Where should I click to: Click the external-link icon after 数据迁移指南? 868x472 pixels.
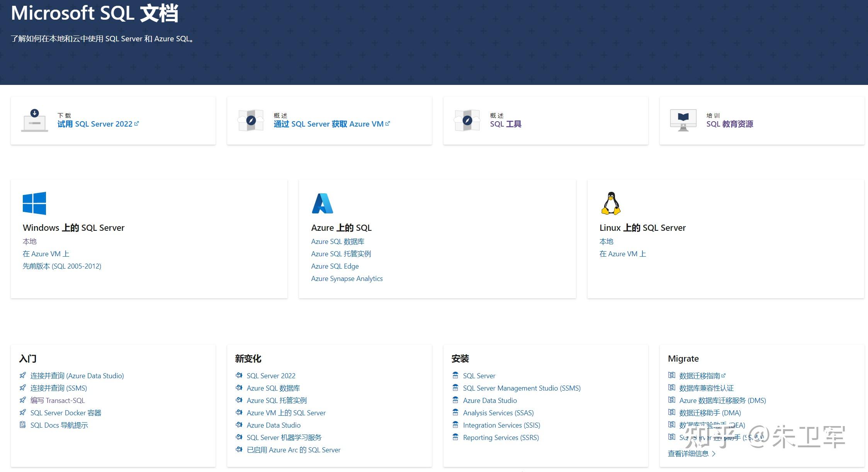pos(724,376)
